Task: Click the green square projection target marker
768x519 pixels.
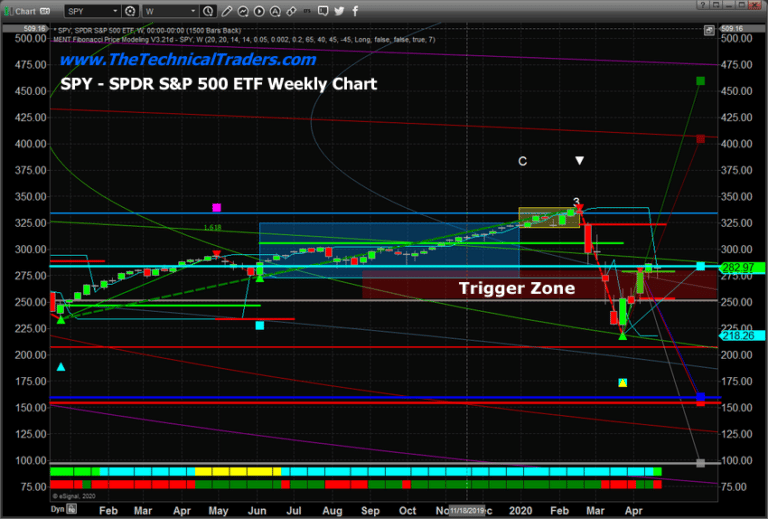Action: (x=701, y=81)
